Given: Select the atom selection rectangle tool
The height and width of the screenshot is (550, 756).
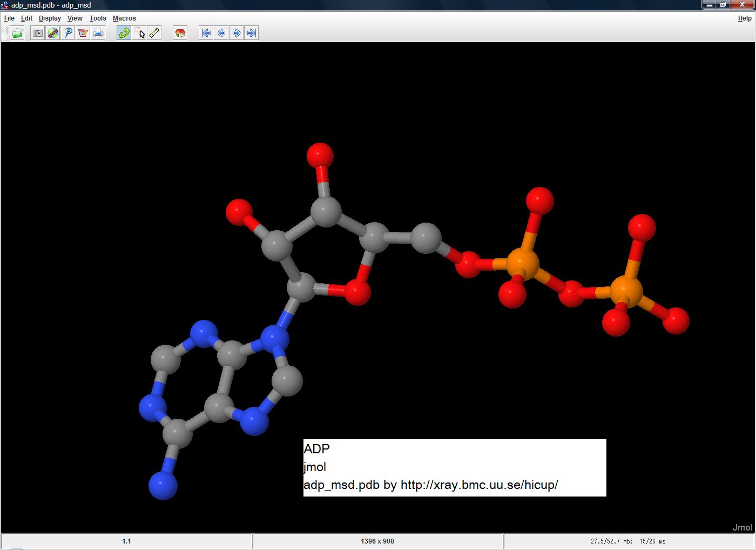Looking at the screenshot, I should coord(139,33).
